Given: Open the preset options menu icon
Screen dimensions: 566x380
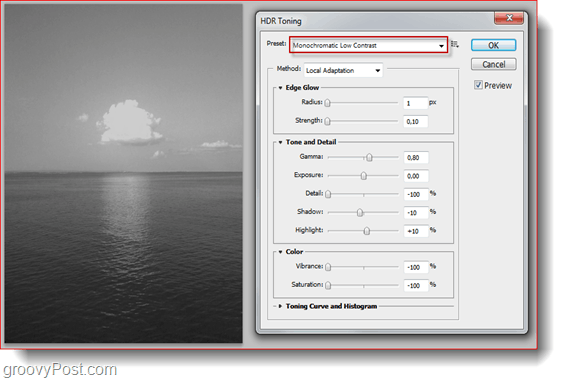Looking at the screenshot, I should pyautogui.click(x=455, y=44).
